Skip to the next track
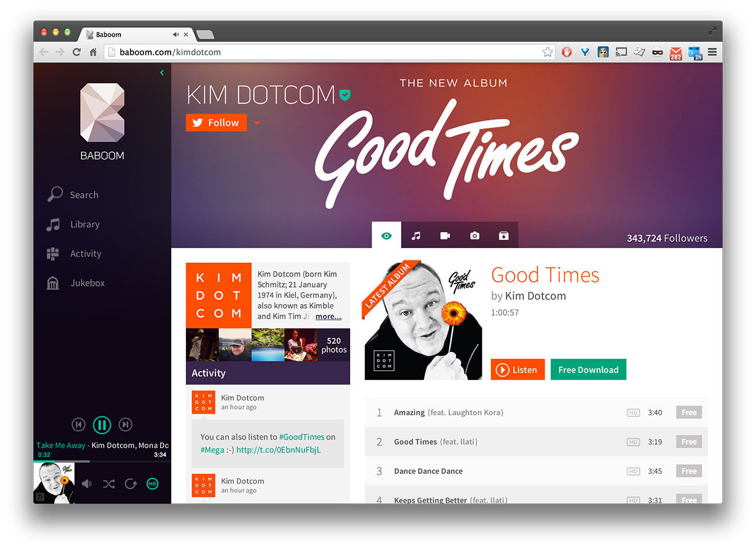The image size is (756, 550). 125,424
